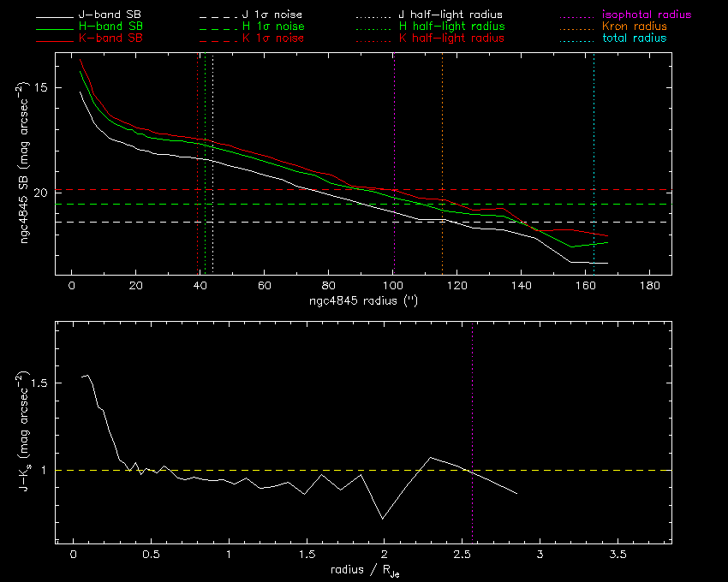This screenshot has width=728, height=582.
Task: Click the 180 tick label on upper x-axis
Action: tap(650, 286)
